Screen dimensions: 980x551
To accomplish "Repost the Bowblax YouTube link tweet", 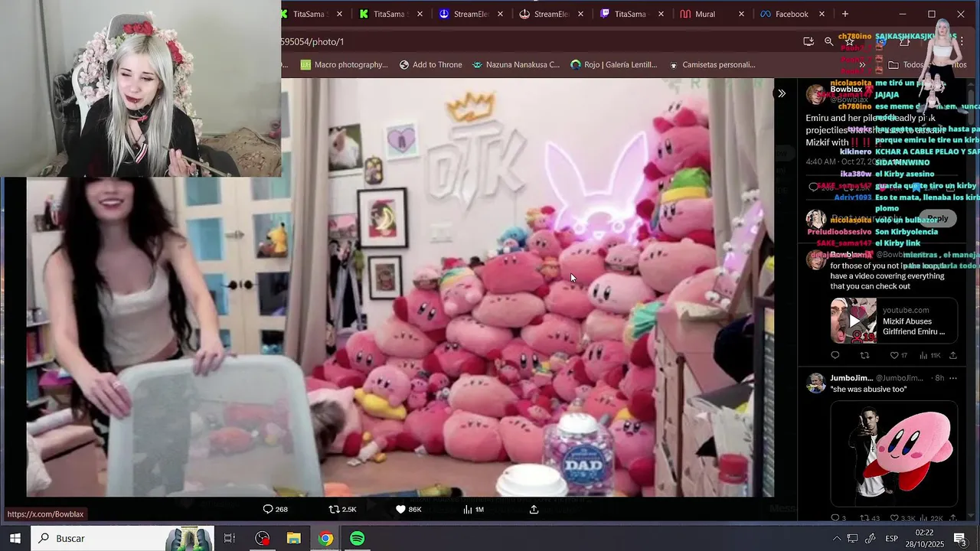I will coord(864,355).
